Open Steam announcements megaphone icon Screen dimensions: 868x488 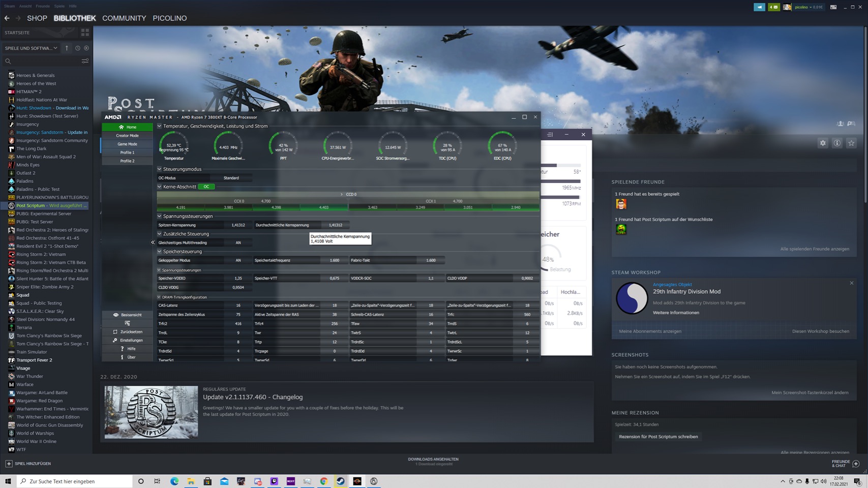coord(759,7)
